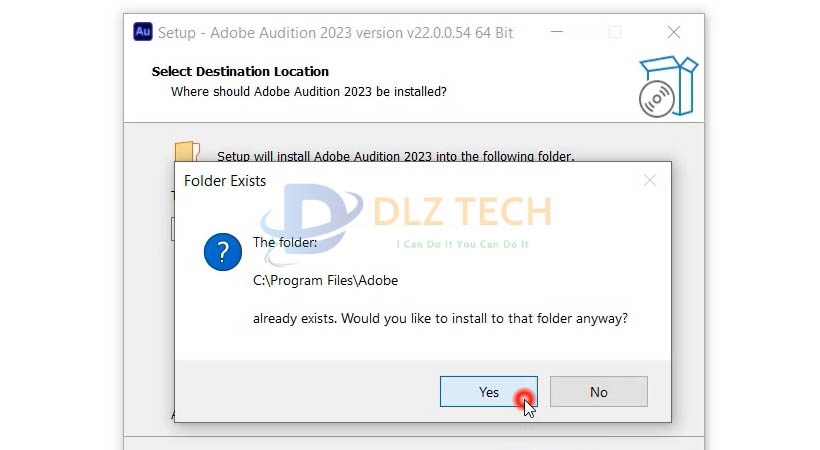This screenshot has height=450, width=820.
Task: Click the installer box with disc icon
Action: coord(668,86)
